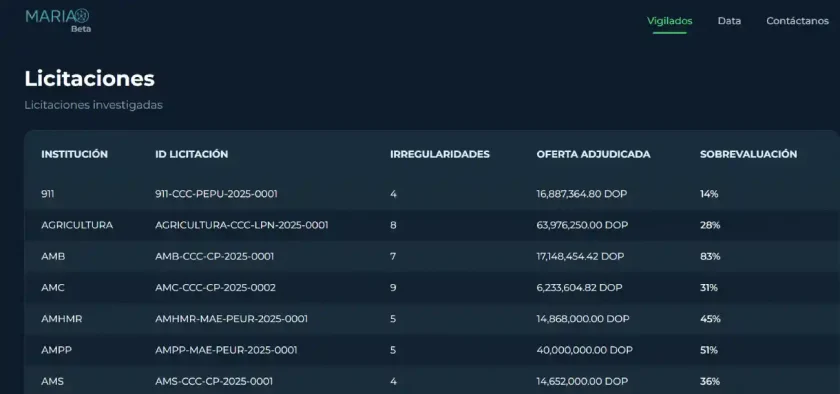Viewport: 840px width, 394px height.
Task: Select the 911 institution cell
Action: [x=48, y=194]
